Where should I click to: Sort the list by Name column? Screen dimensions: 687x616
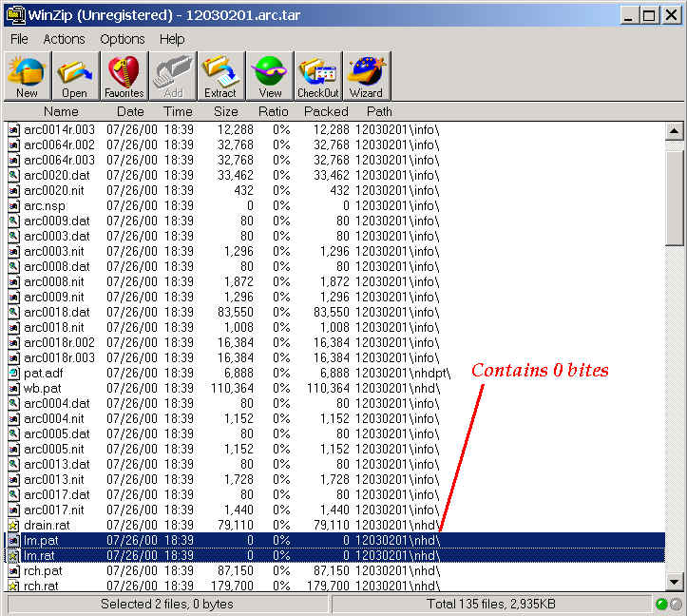coord(61,111)
